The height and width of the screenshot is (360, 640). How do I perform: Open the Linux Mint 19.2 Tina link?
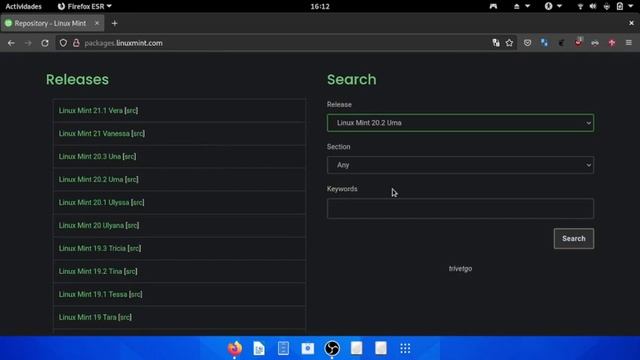pyautogui.click(x=91, y=271)
